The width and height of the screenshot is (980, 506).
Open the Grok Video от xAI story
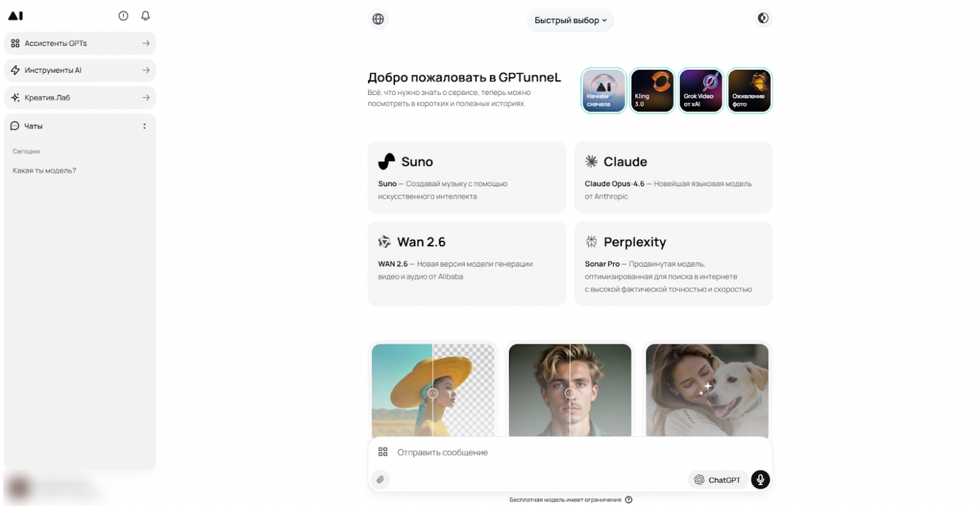[701, 91]
